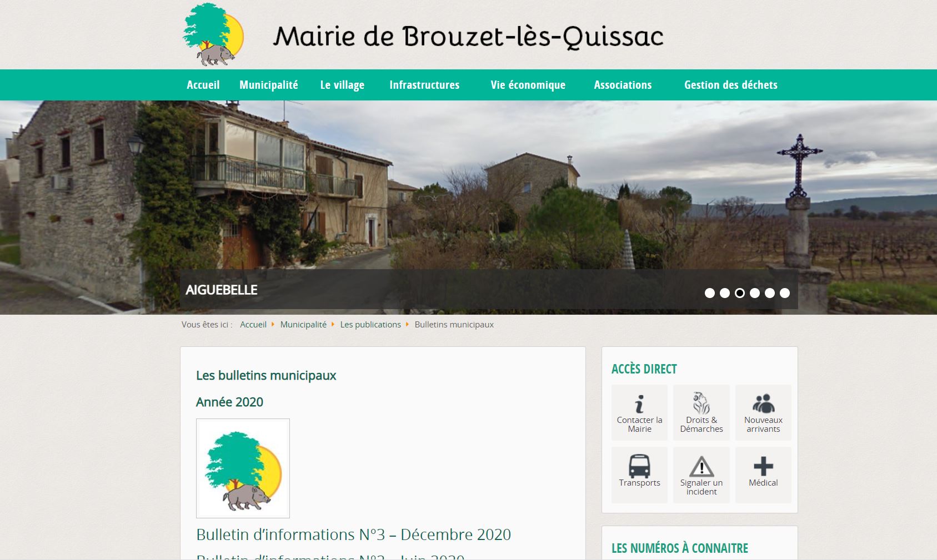Go to the Accueil menu item
The width and height of the screenshot is (937, 560).
203,85
